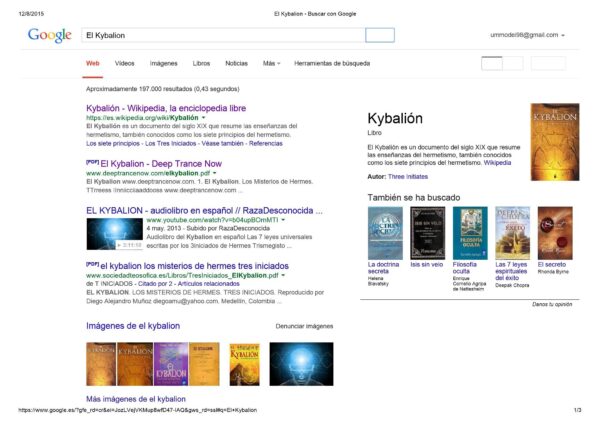Open EL KYBALION audiolibro en español result
Screen dimensions: 600x424
coord(204,211)
